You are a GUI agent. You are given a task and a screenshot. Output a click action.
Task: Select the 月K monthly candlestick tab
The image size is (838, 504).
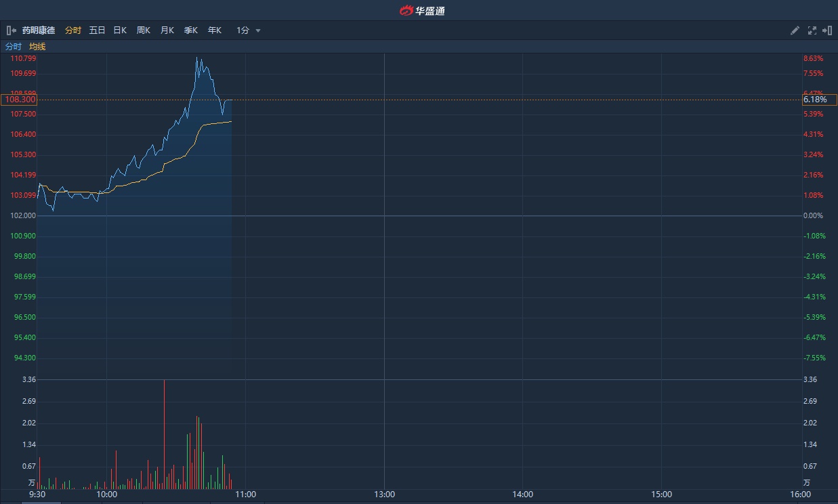coord(167,30)
